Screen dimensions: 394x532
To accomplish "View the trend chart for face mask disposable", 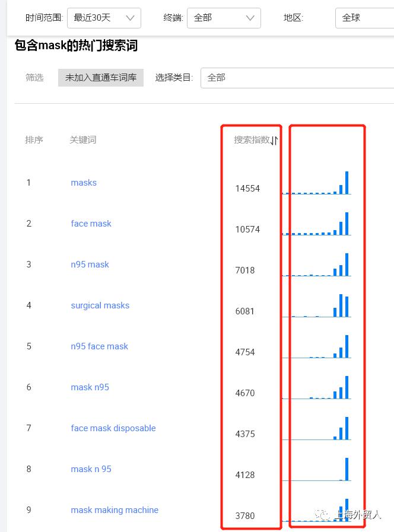I will pos(316,428).
